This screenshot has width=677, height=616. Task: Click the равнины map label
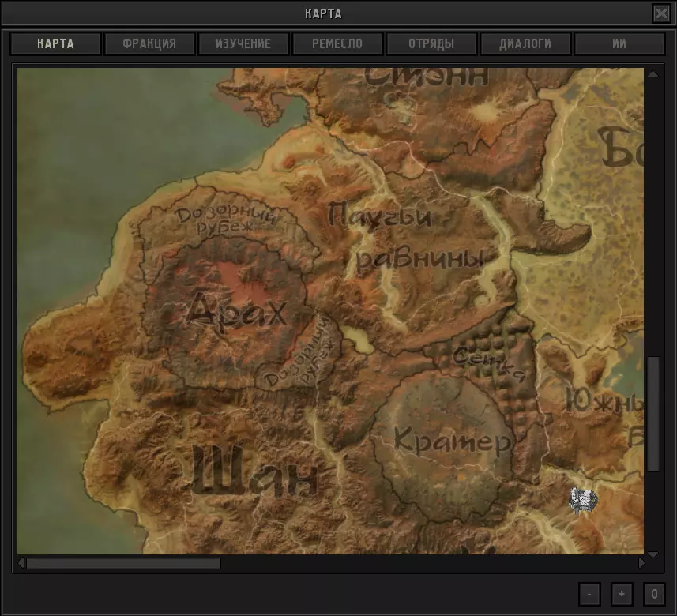coord(419,260)
